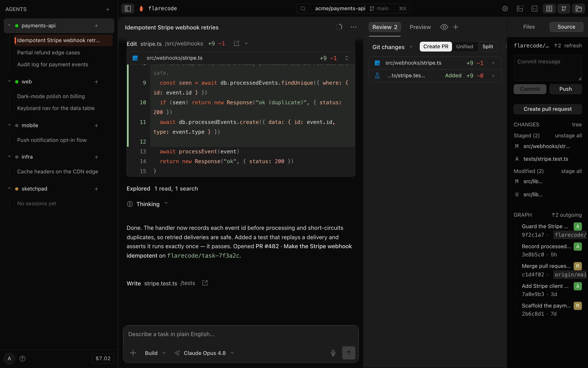The image size is (588, 368).
Task: Click unstage all link
Action: coord(568,136)
